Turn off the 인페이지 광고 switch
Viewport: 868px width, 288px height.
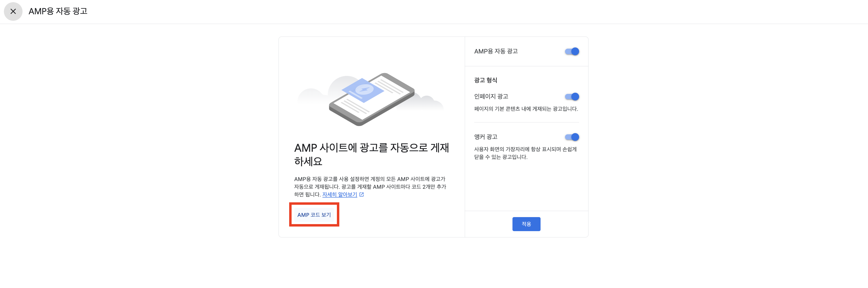[572, 97]
